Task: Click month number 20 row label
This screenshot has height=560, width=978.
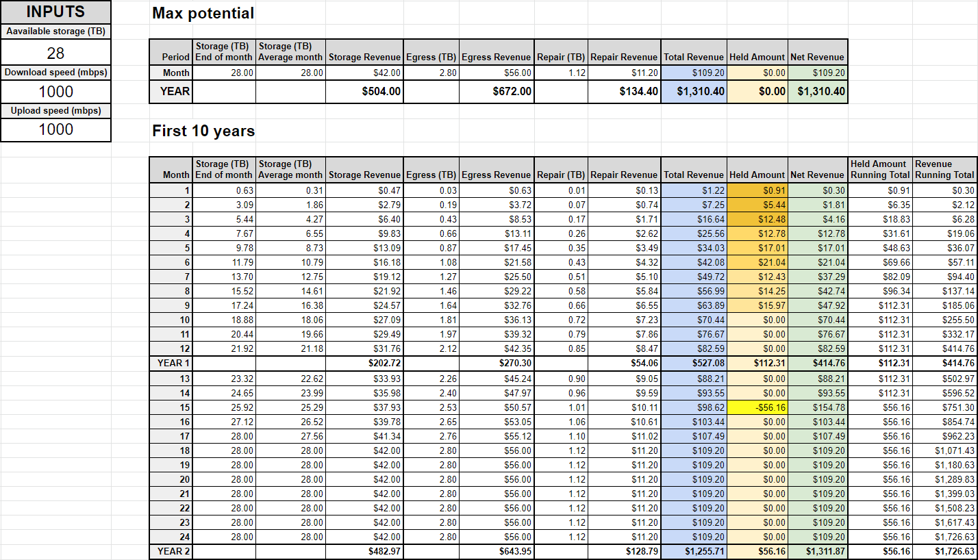Action: [171, 479]
